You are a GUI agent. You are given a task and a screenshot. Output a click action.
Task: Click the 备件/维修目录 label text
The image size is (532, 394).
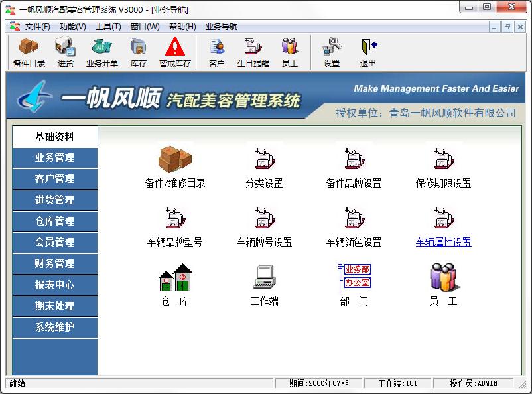pyautogui.click(x=175, y=183)
